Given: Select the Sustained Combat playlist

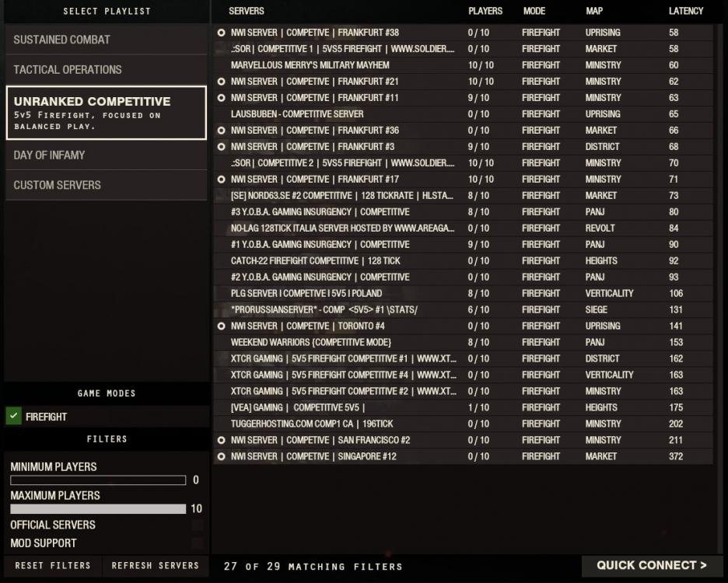Looking at the screenshot, I should (107, 40).
